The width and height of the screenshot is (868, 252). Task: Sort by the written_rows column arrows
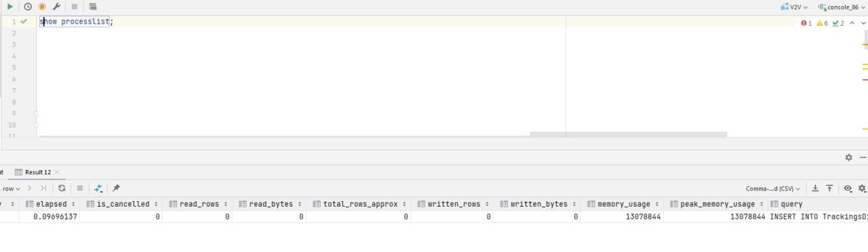coord(488,204)
